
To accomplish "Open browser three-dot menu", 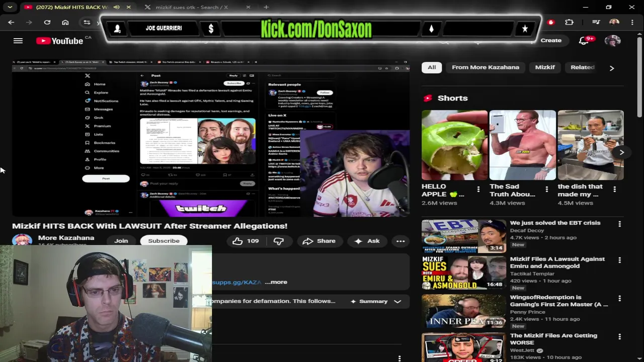I will pos(632,22).
